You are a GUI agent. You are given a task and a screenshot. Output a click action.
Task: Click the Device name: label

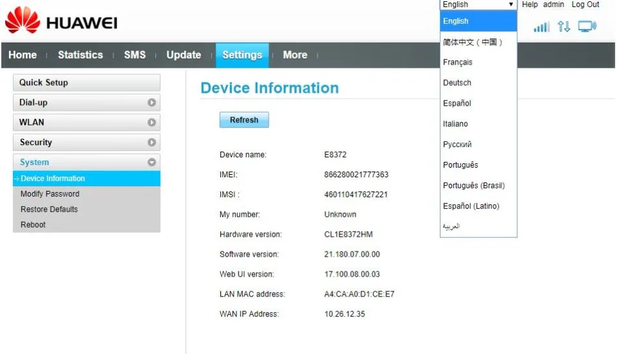(x=243, y=155)
